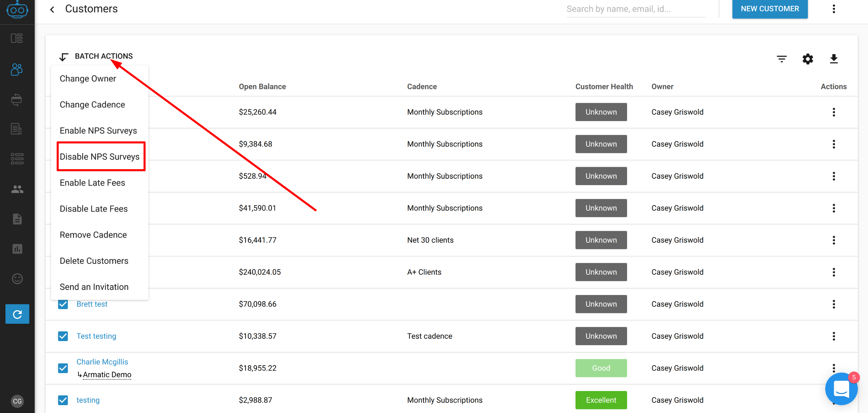Image resolution: width=868 pixels, height=413 pixels.
Task: Go back with the left chevron
Action: 52,9
